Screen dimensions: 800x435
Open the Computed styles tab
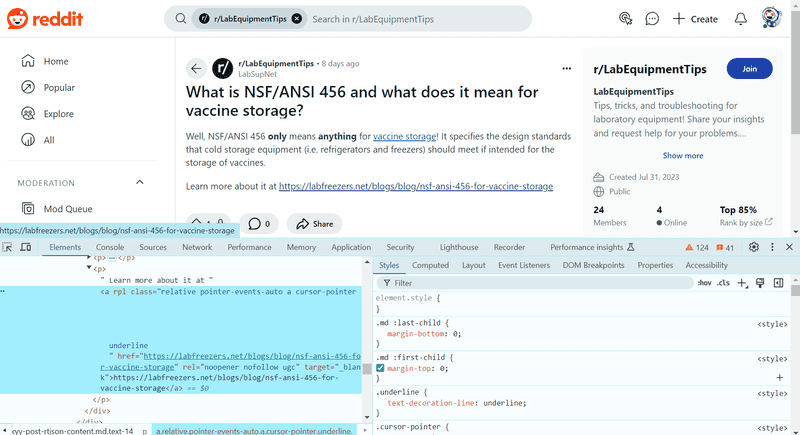tap(430, 265)
